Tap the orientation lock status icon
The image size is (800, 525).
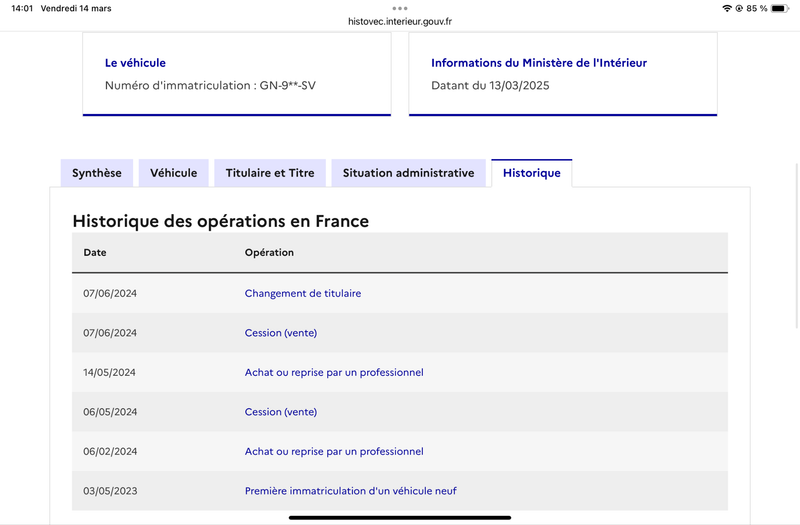pos(739,8)
